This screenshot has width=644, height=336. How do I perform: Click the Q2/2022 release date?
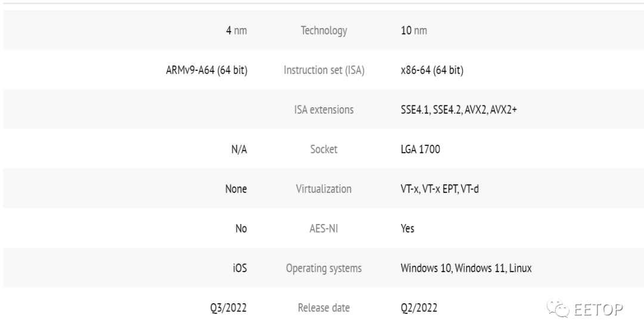pos(419,308)
